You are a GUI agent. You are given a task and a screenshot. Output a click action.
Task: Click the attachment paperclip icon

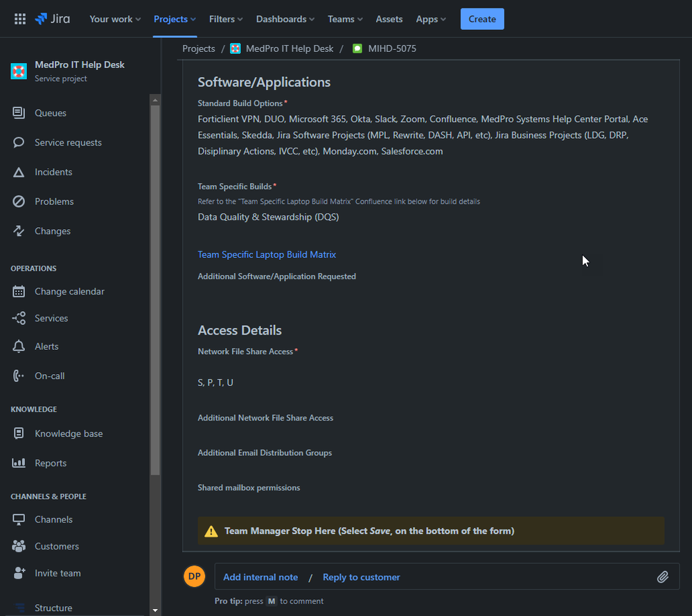[662, 577]
